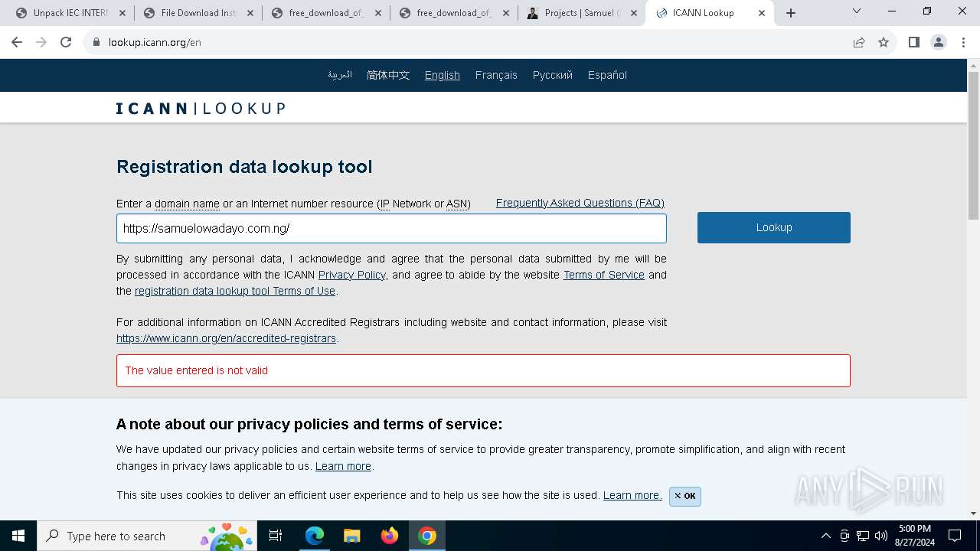Click the ICANN LOOKUP logo
The height and width of the screenshot is (551, 980).
pos(201,109)
